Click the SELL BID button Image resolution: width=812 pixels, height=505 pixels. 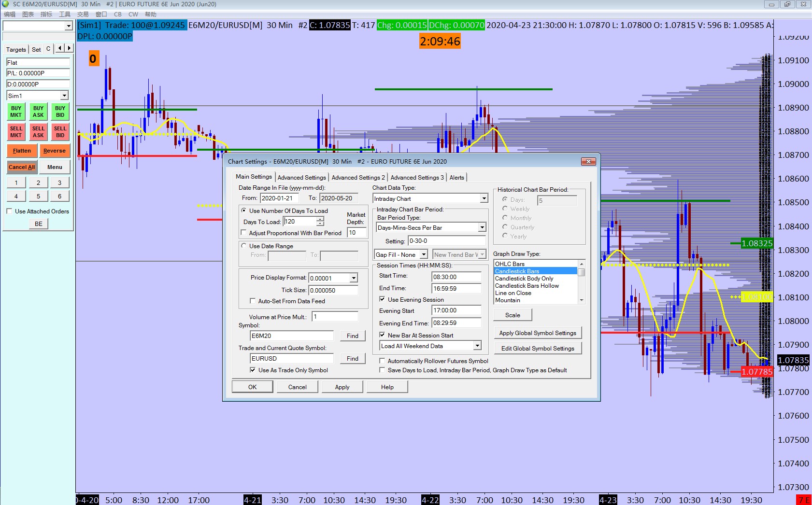pyautogui.click(x=60, y=132)
